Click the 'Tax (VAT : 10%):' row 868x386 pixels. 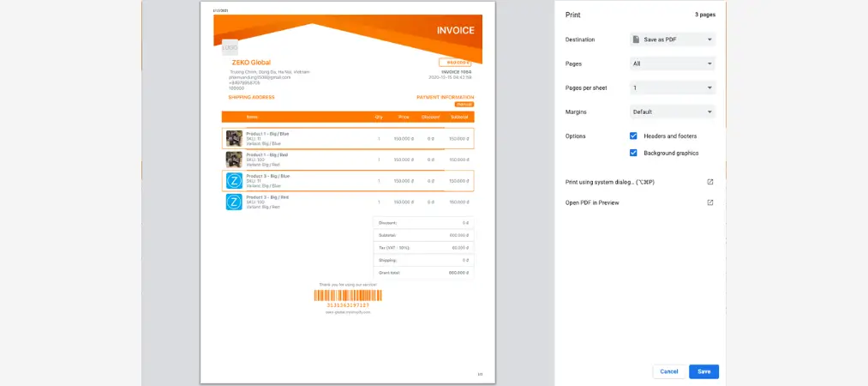(x=423, y=248)
